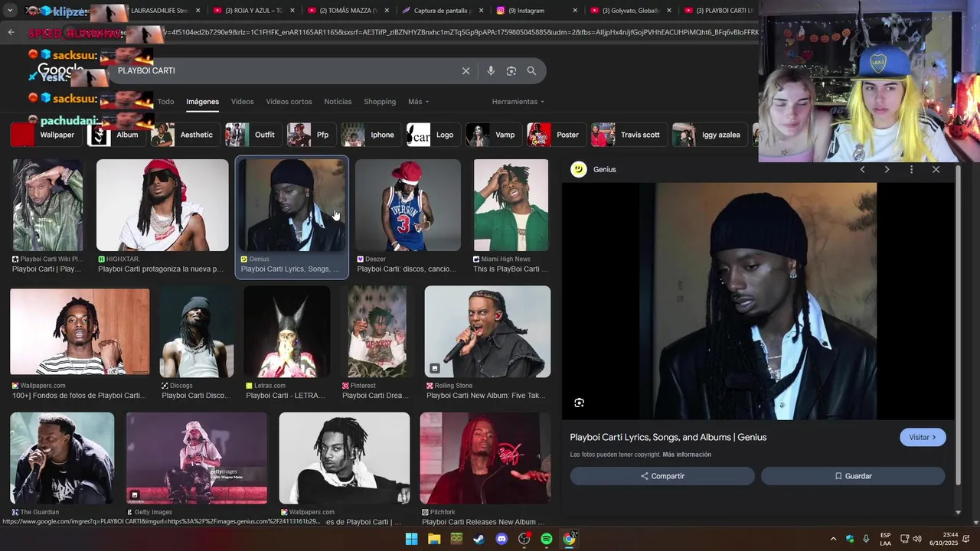Open Google Lens image search icon
The image size is (980, 551).
pos(511,70)
